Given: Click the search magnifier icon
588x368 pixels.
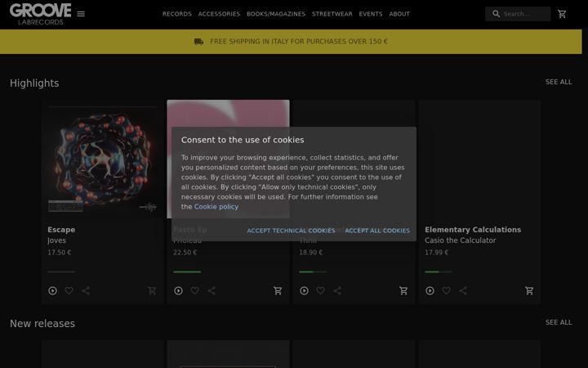Looking at the screenshot, I should pos(497,14).
